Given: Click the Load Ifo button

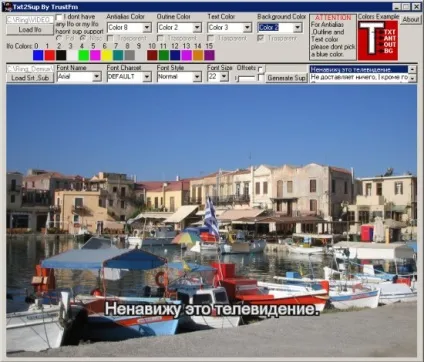Looking at the screenshot, I should pos(30,30).
